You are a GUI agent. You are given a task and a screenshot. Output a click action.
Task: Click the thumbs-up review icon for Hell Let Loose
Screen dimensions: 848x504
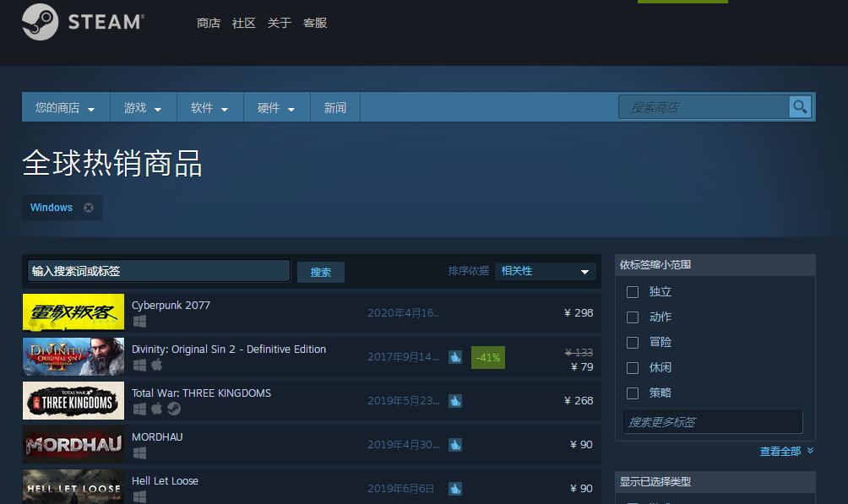click(x=455, y=488)
